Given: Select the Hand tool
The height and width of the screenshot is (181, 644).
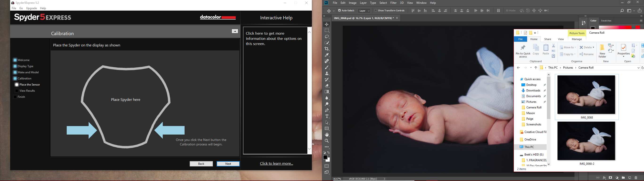Looking at the screenshot, I should point(327,135).
